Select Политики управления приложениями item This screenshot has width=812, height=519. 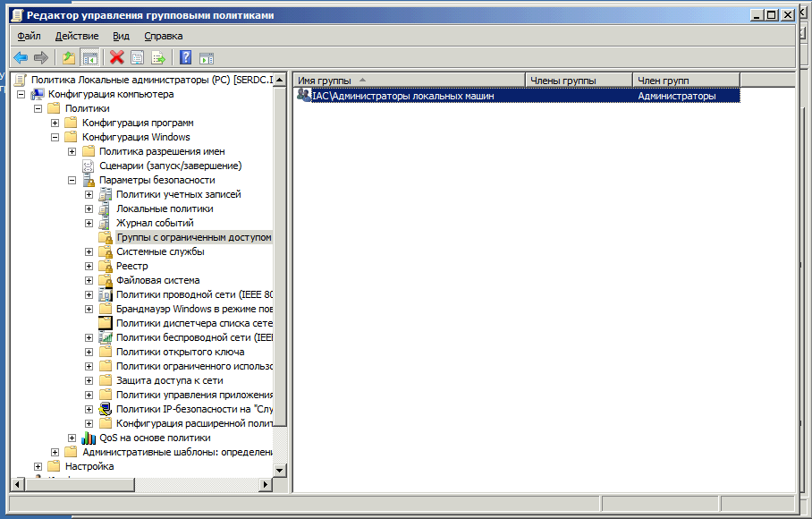(x=194, y=395)
